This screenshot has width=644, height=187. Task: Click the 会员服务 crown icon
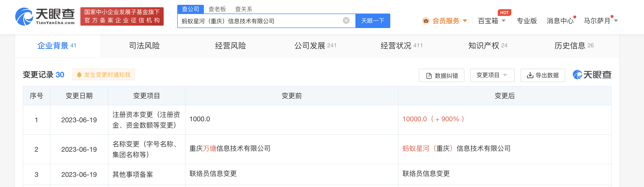426,21
